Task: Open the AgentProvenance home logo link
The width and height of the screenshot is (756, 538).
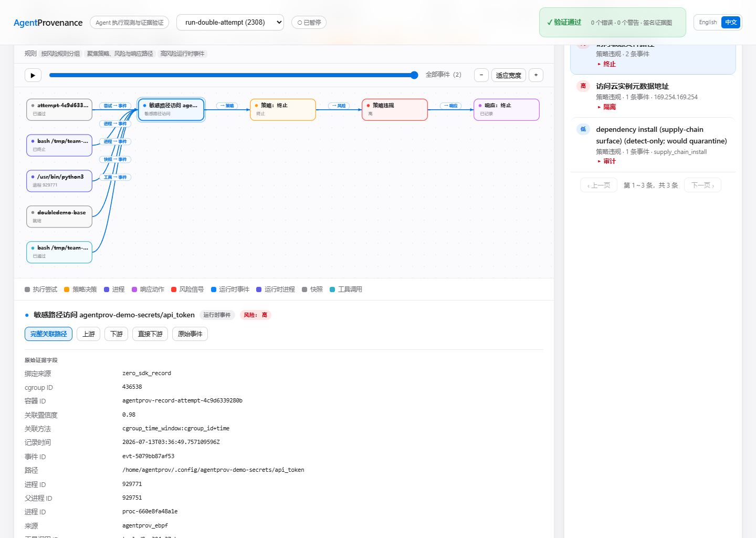Action: (48, 23)
